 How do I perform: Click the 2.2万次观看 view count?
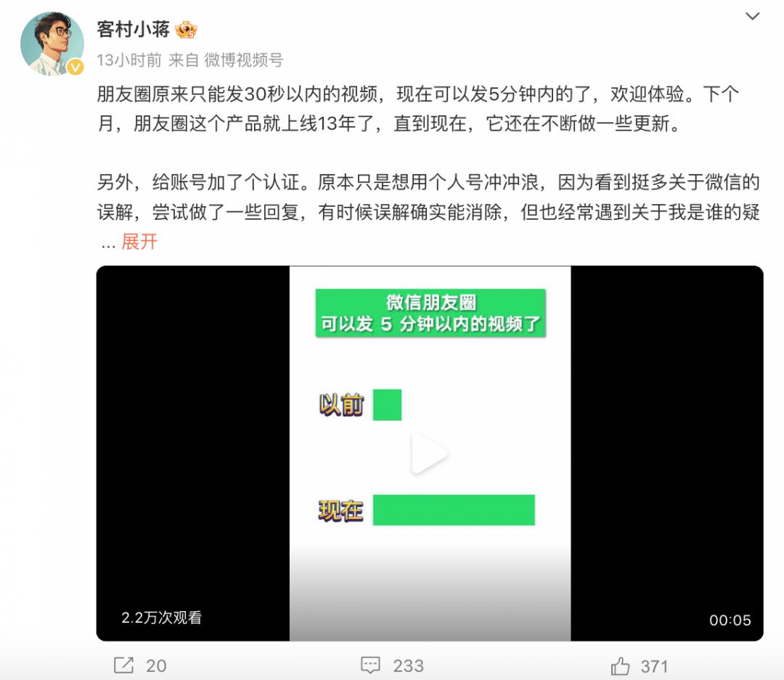pos(161,618)
